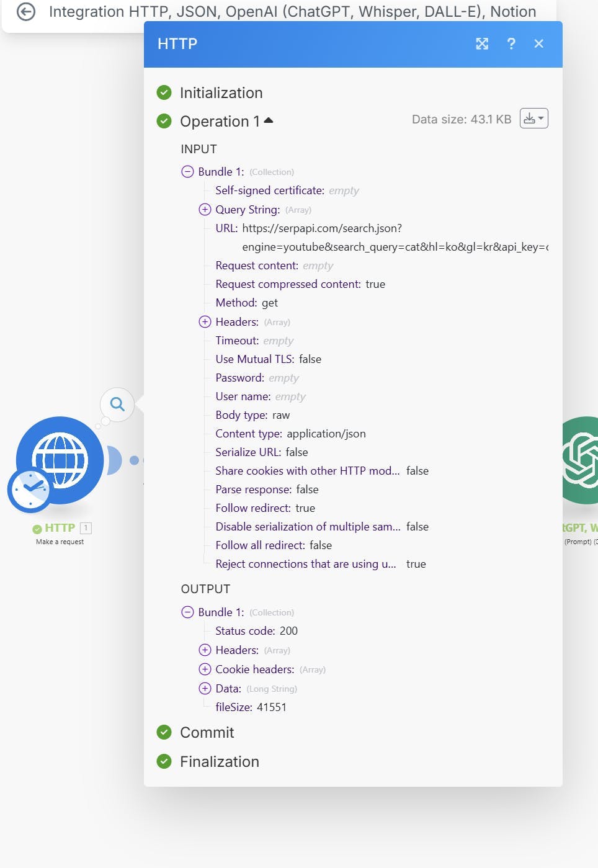Click Disable serialization of multiple row
Image resolution: width=598 pixels, height=868 pixels.
pyautogui.click(x=322, y=527)
